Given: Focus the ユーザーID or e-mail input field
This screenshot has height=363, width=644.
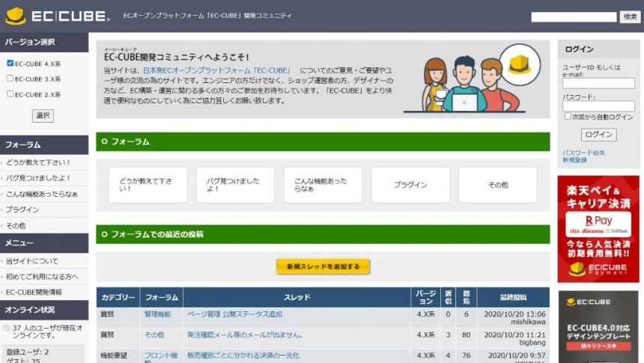Looking at the screenshot, I should pyautogui.click(x=598, y=83).
